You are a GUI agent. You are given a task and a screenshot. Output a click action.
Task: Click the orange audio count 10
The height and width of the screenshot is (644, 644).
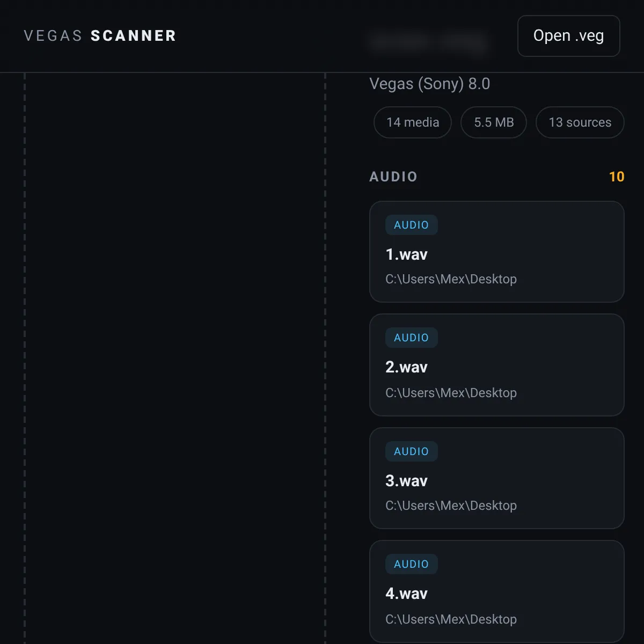tap(617, 177)
